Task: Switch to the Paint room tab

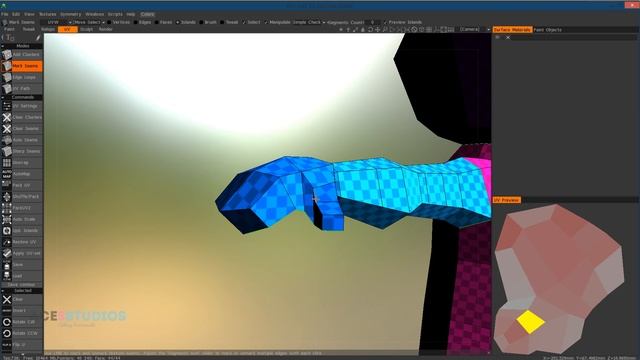Action: click(9, 29)
